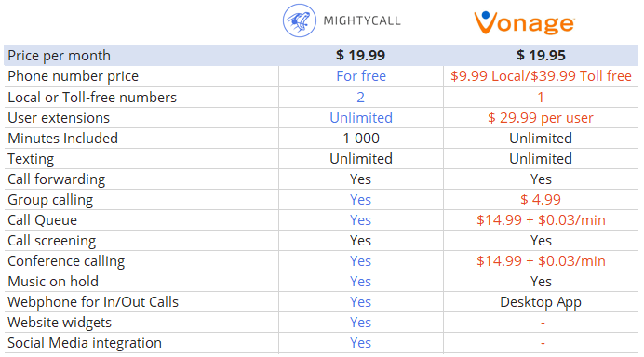Select the Website widgets row label
This screenshot has width=644, height=357.
pyautogui.click(x=60, y=323)
